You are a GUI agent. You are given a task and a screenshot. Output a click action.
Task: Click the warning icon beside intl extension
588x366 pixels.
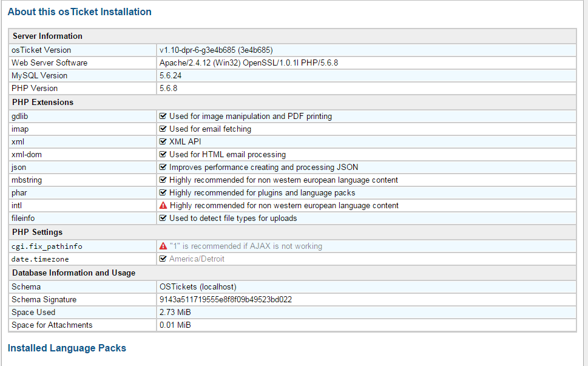coord(163,206)
